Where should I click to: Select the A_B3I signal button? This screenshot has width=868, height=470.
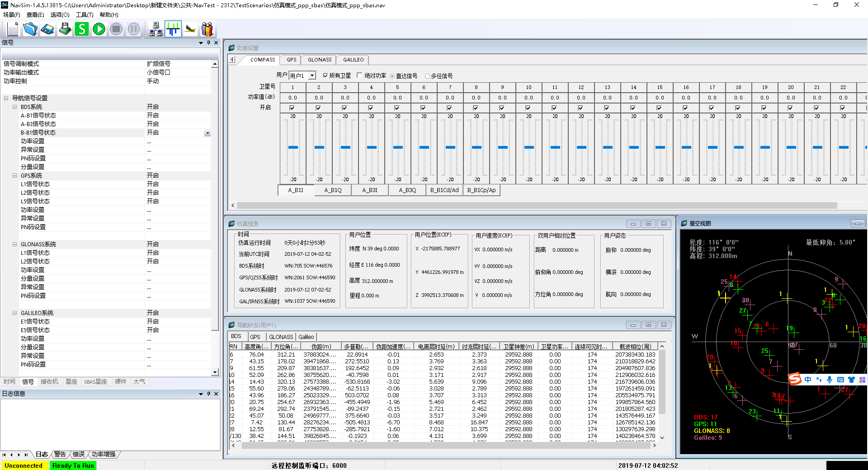click(x=370, y=190)
